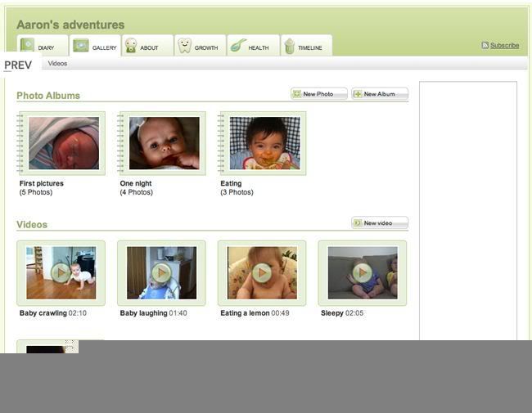Click the Gallery photo icon
Viewport: 532px width, 413px height.
pyautogui.click(x=81, y=46)
